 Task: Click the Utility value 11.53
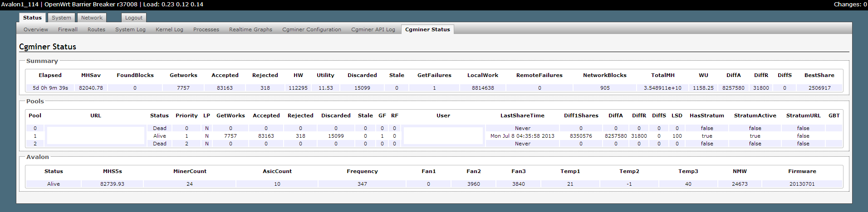(326, 88)
